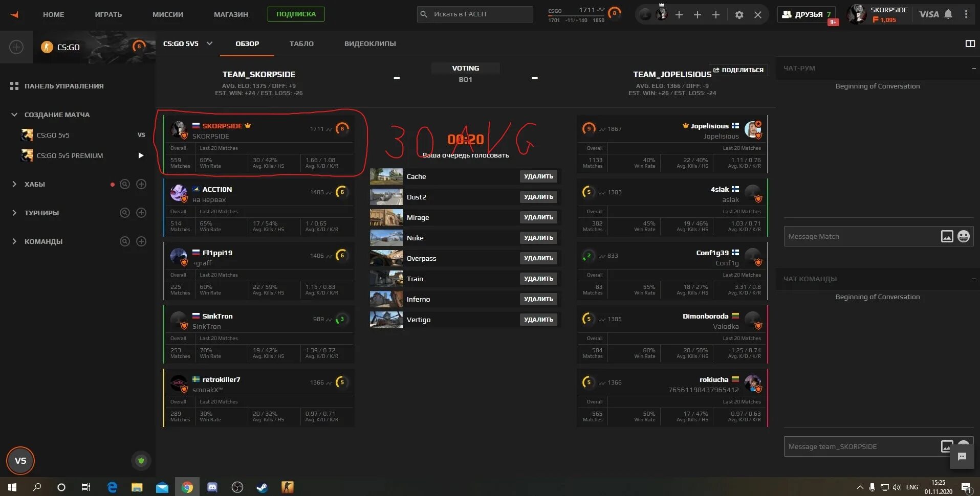Expand the ТУРНИРЫ section
Image resolution: width=980 pixels, height=496 pixels.
click(14, 213)
